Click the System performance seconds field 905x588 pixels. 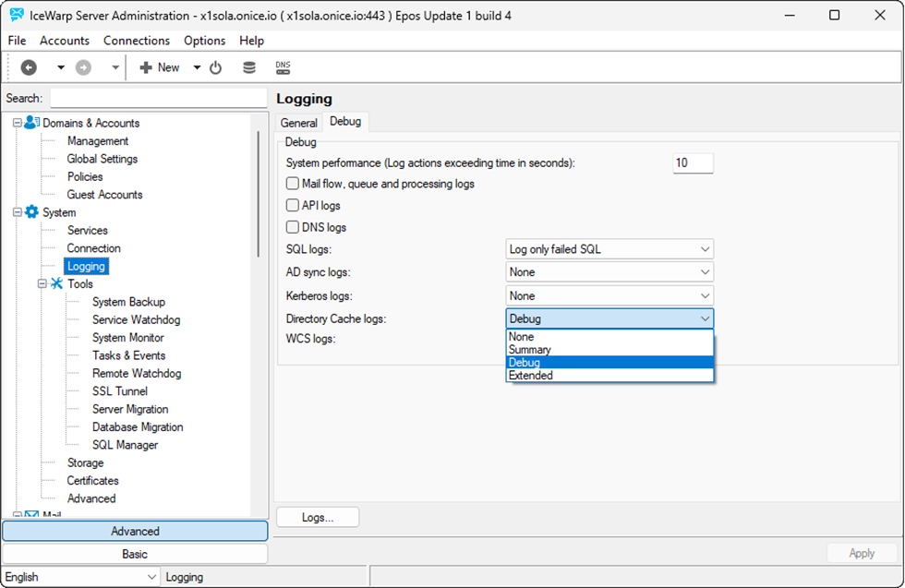tap(694, 162)
